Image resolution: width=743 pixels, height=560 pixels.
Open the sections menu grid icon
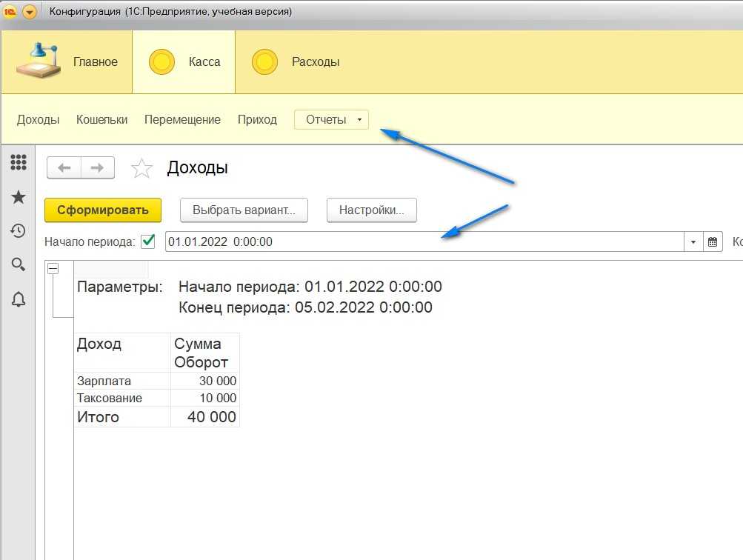pyautogui.click(x=18, y=162)
